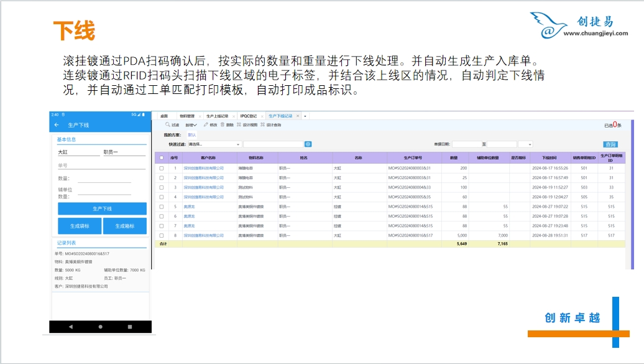The width and height of the screenshot is (644, 364).
Task: Toggle the select-all checkbox in table header
Action: [x=162, y=158]
